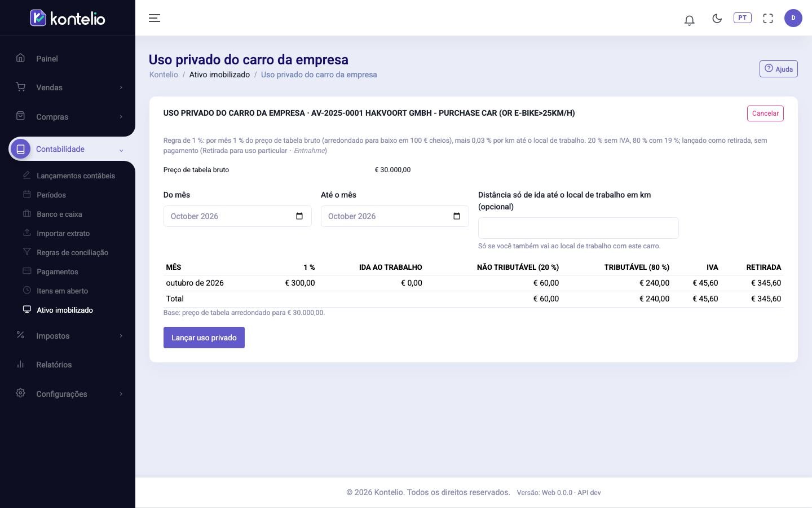Viewport: 812px width, 508px height.
Task: Open Itens em aberto submenu item
Action: click(x=62, y=291)
